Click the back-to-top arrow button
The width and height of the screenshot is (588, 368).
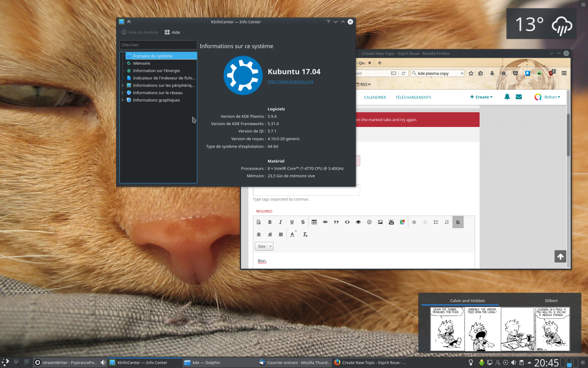point(560,256)
